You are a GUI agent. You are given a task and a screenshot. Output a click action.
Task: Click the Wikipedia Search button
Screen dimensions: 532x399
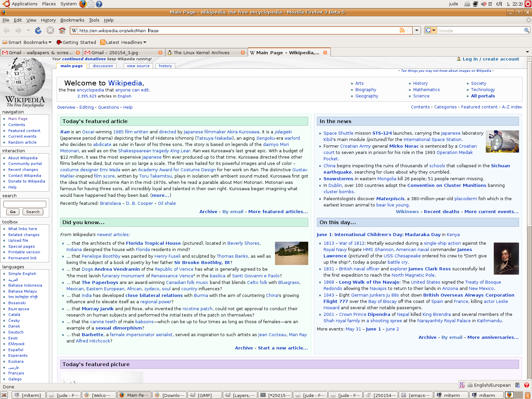(33, 212)
